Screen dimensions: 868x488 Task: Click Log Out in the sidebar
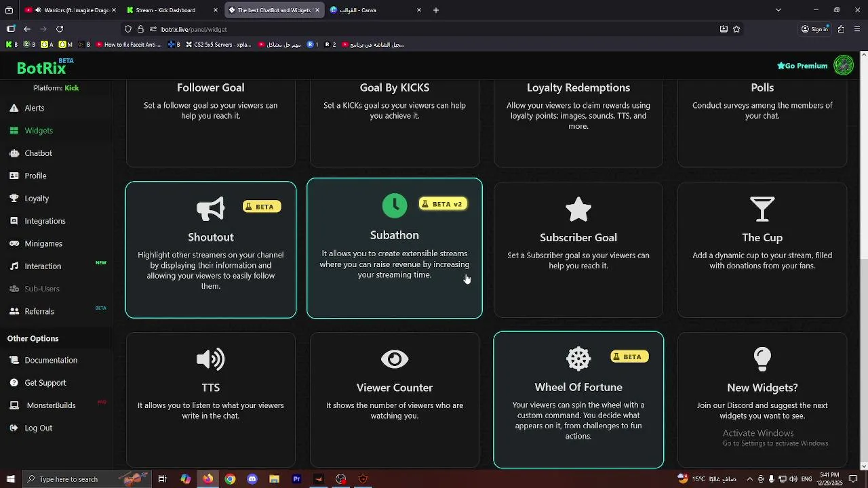pos(38,428)
